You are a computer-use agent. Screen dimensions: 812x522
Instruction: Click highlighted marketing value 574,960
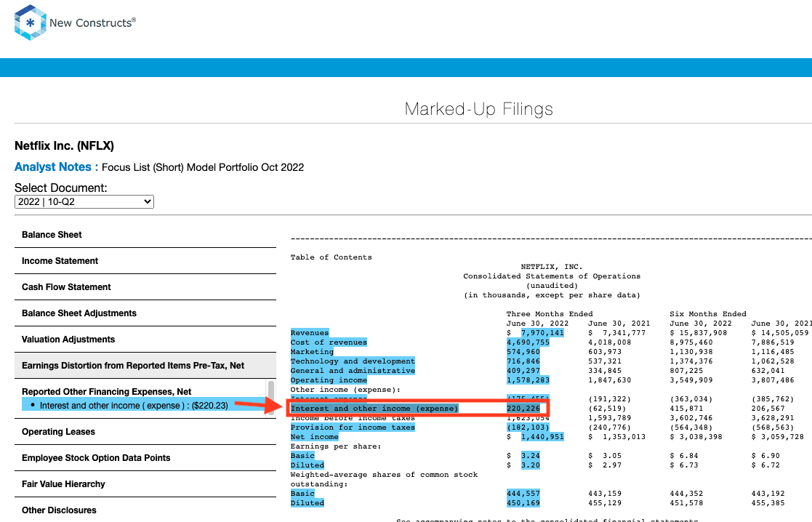523,352
